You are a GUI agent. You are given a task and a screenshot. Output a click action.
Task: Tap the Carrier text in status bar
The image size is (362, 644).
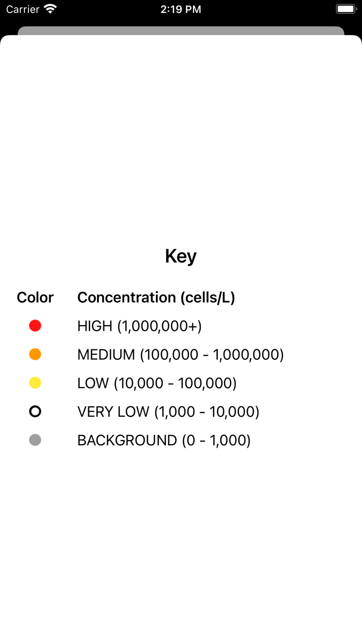point(23,9)
